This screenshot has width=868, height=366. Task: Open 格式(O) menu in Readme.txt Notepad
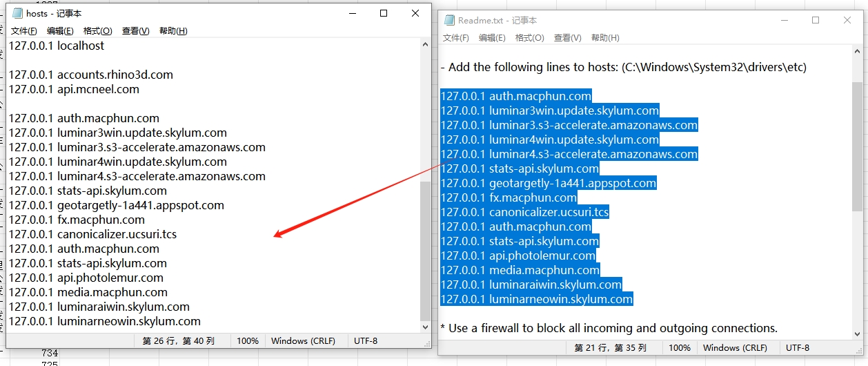click(x=530, y=38)
